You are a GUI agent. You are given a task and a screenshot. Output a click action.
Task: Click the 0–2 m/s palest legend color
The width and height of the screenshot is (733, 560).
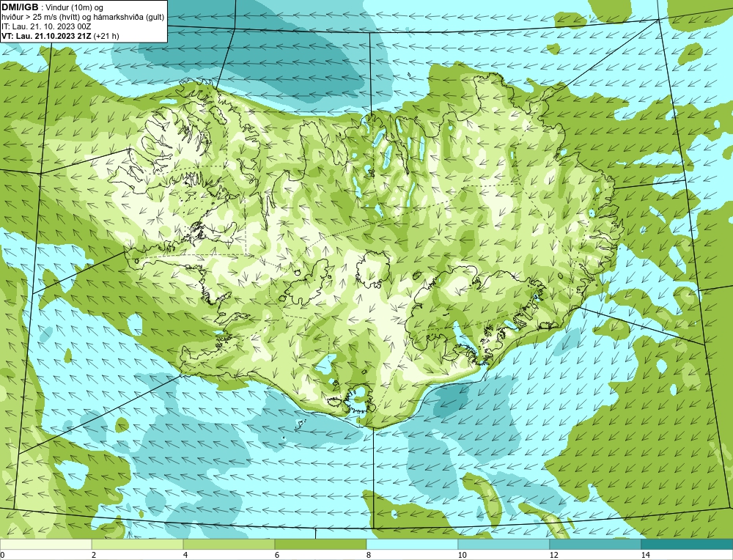[x=45, y=545]
